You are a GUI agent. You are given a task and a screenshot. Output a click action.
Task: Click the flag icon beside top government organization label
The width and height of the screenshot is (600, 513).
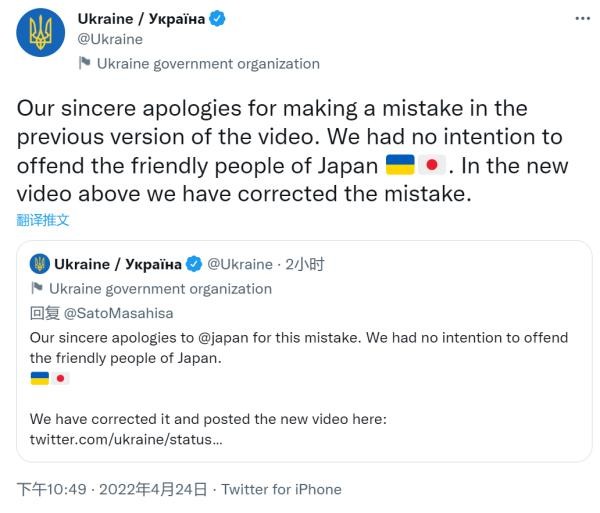(x=85, y=63)
